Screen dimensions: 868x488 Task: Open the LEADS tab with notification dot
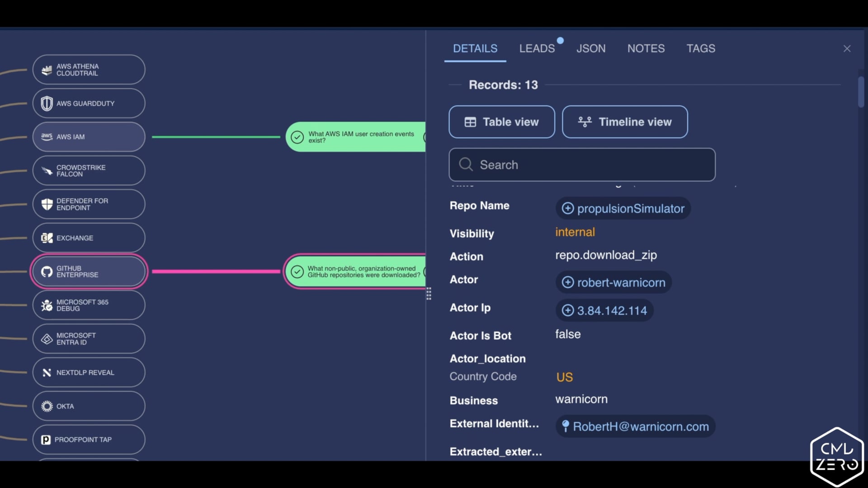click(x=537, y=48)
